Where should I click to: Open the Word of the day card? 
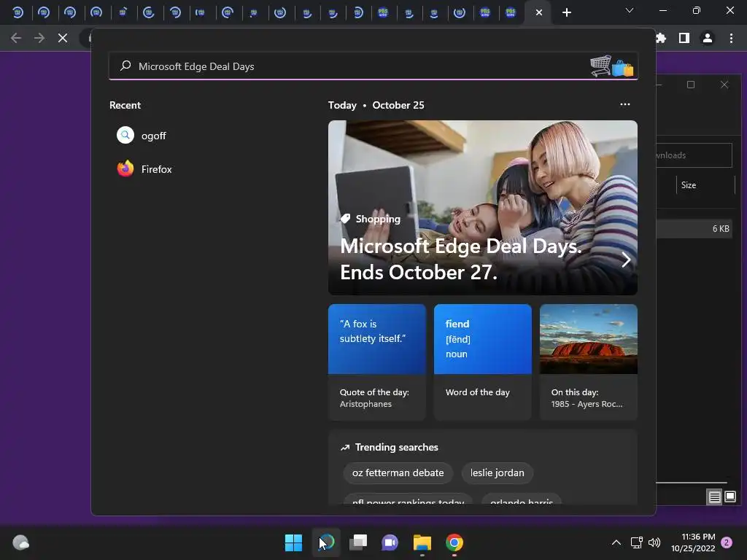click(x=483, y=362)
